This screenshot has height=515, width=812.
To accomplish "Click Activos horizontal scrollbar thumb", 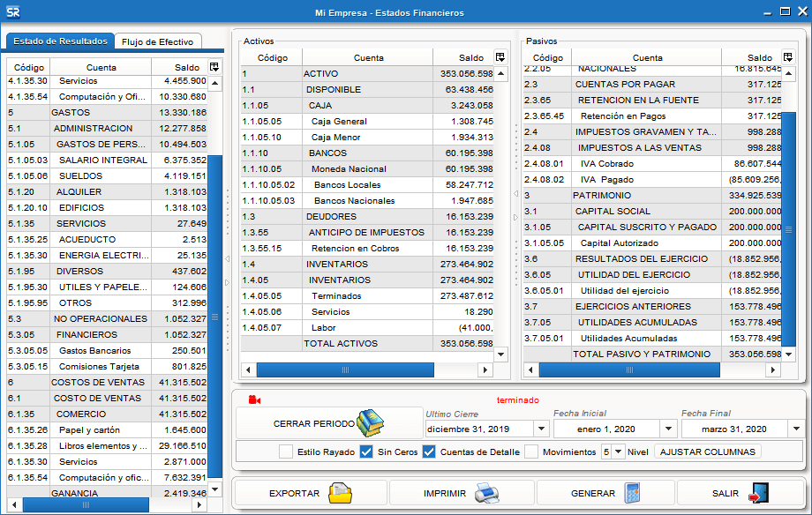I will [x=345, y=369].
